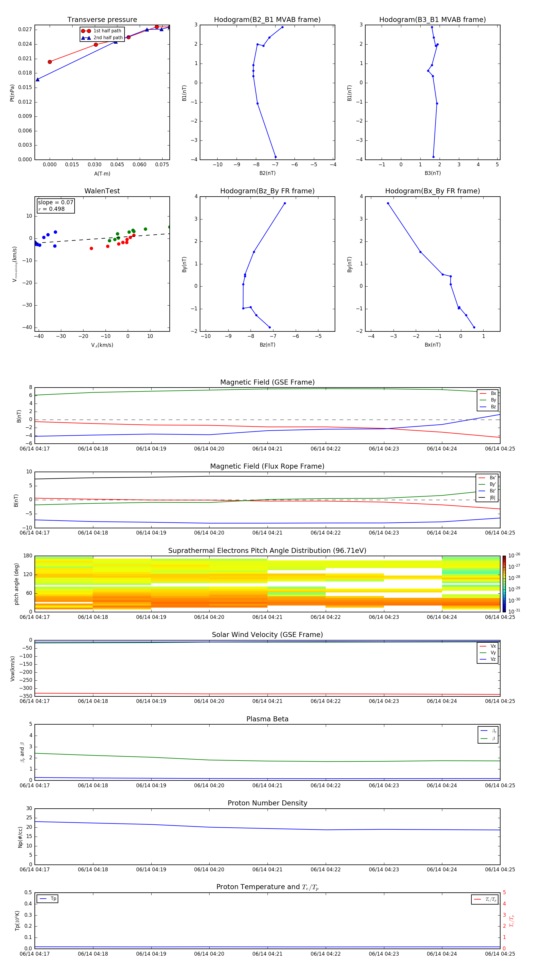Click the "Proton Temperature and Te/Tp" title
The height and width of the screenshot is (980, 535).
[267, 887]
